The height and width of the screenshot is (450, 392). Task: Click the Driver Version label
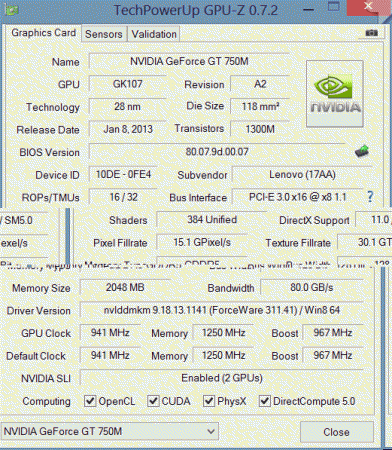click(x=39, y=311)
